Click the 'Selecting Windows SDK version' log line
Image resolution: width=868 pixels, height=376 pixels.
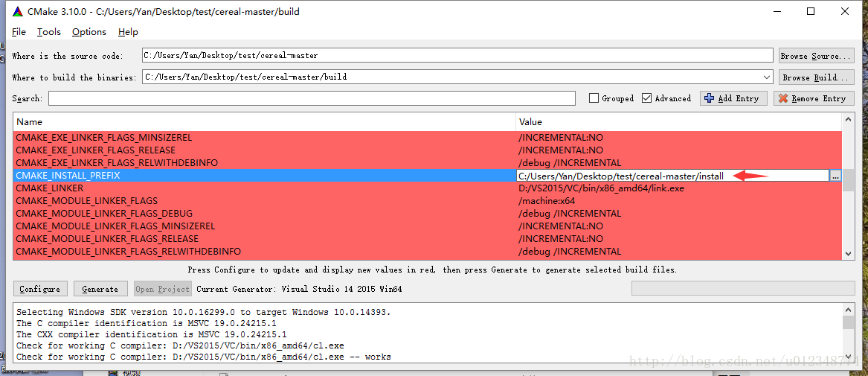pyautogui.click(x=203, y=312)
